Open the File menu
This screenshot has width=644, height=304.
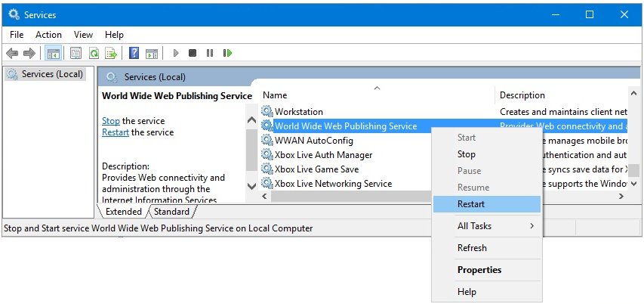coord(17,35)
